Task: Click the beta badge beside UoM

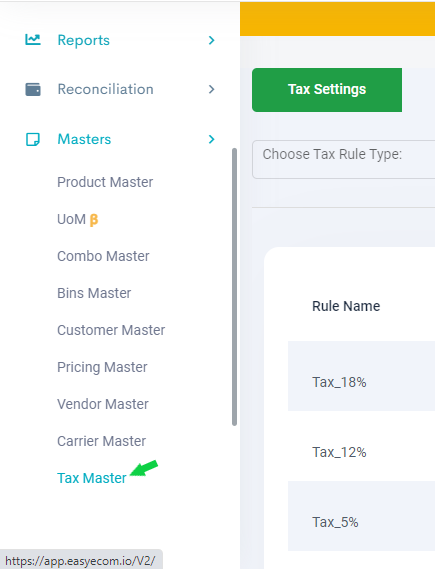Action: [x=94, y=220]
